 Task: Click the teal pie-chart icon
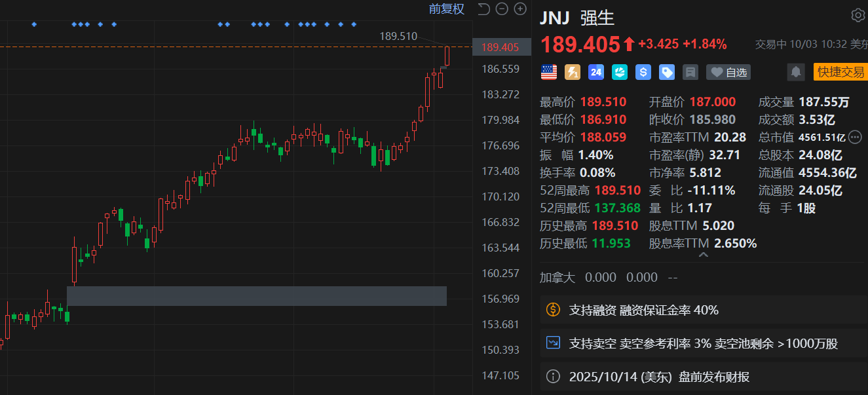click(x=620, y=72)
